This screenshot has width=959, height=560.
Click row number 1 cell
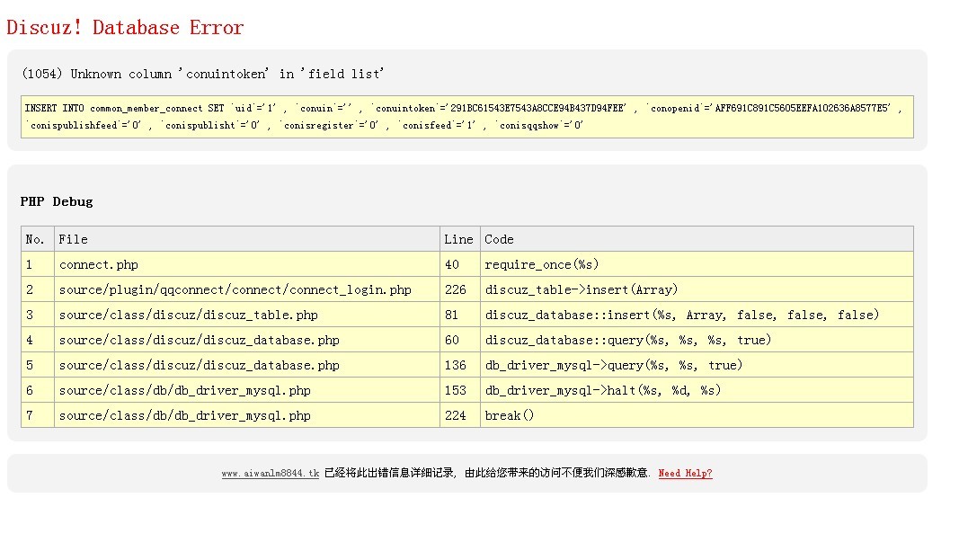click(x=38, y=264)
